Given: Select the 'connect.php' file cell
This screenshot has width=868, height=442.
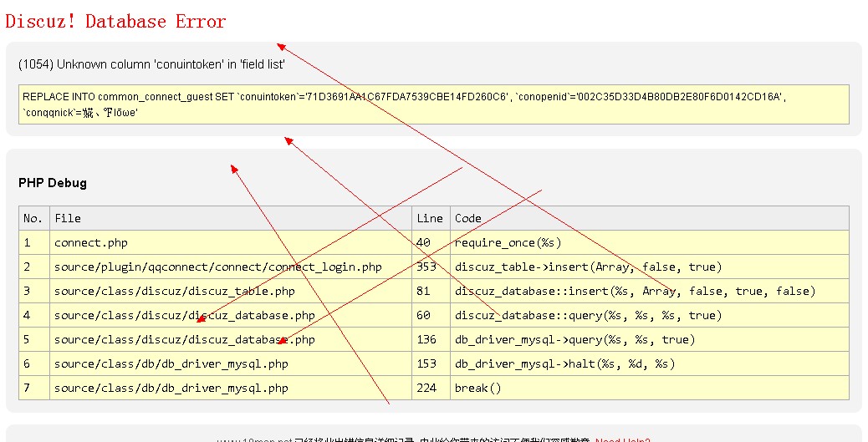Looking at the screenshot, I should (231, 243).
